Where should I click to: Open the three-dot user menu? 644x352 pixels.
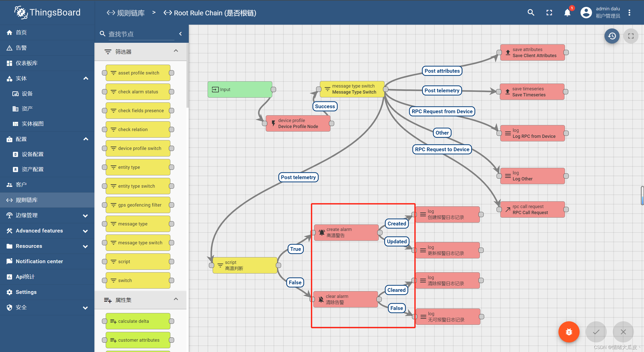(629, 13)
